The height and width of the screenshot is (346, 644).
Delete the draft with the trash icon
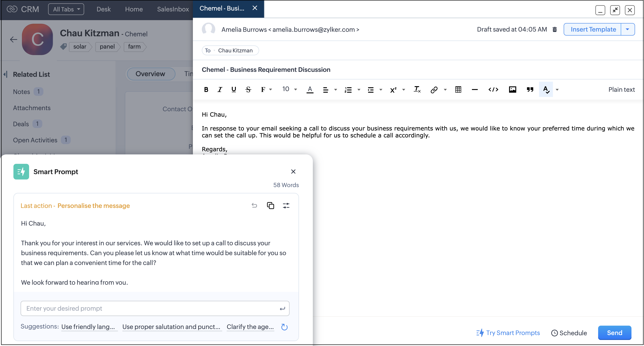pyautogui.click(x=554, y=30)
